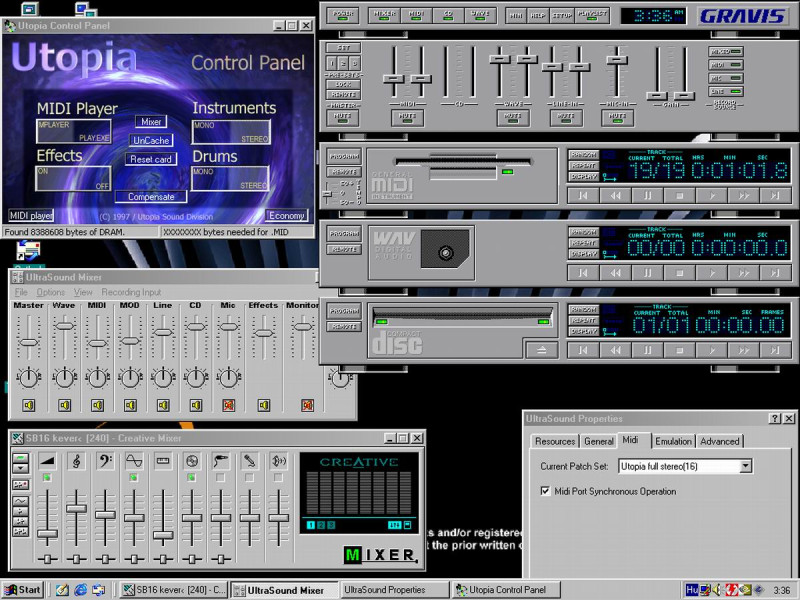This screenshot has height=600, width=800.
Task: Skip to next track on Compact Disc player
Action: pos(776,350)
